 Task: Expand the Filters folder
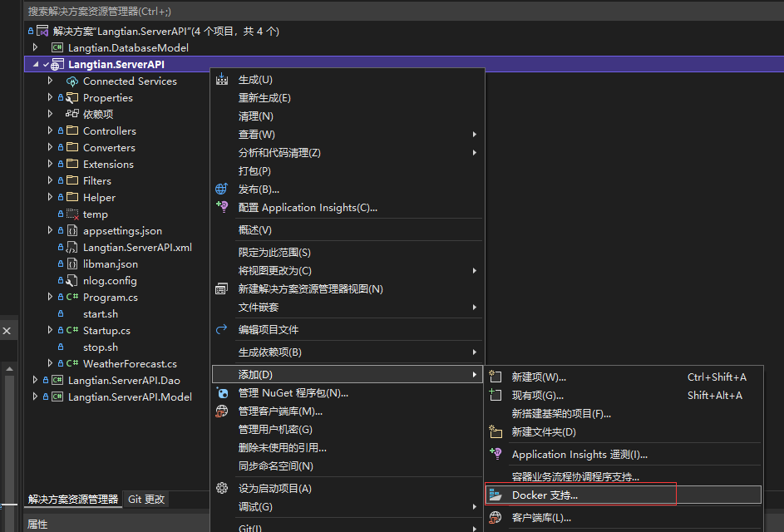click(x=50, y=180)
